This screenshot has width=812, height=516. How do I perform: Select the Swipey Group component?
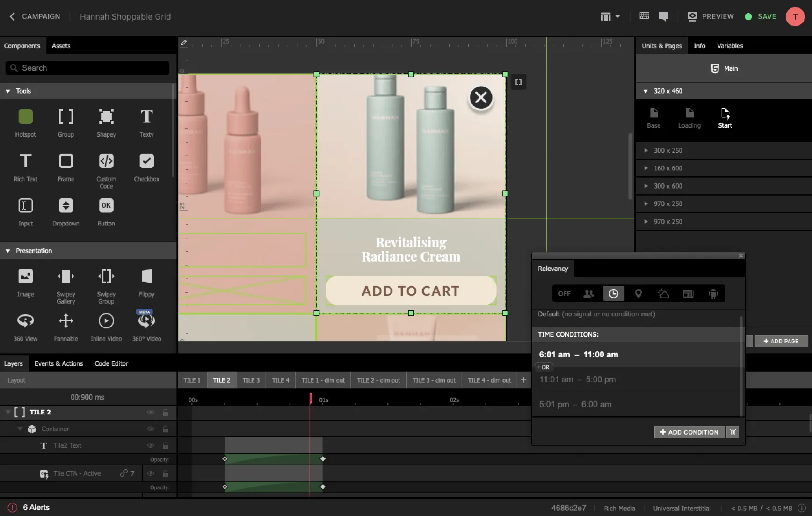tap(106, 286)
